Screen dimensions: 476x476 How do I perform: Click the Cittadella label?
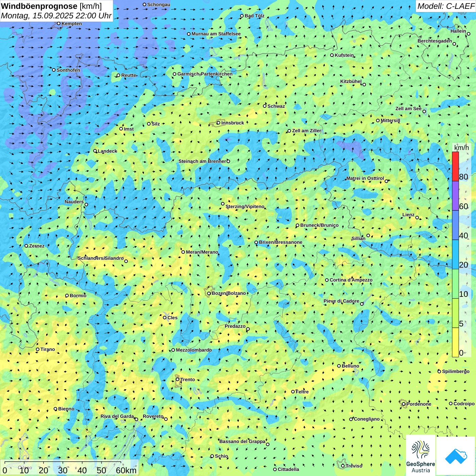(x=288, y=469)
